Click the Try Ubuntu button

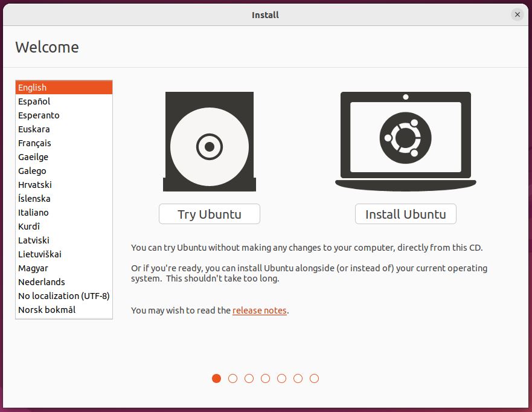point(210,214)
